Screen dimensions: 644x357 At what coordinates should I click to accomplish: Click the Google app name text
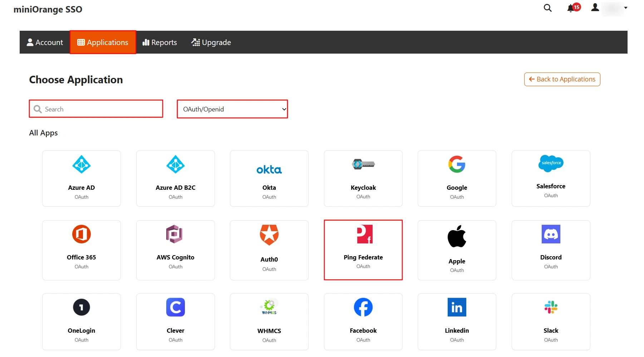click(x=457, y=188)
